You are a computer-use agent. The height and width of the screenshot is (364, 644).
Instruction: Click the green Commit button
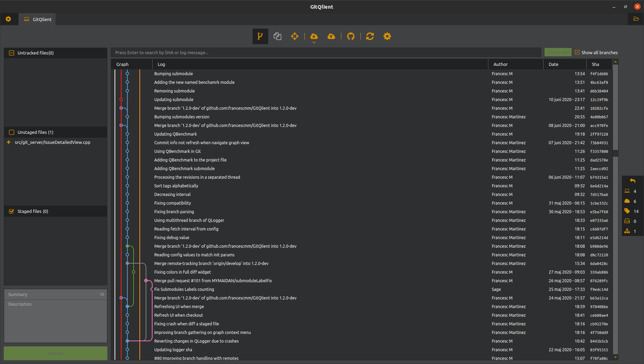[56, 353]
